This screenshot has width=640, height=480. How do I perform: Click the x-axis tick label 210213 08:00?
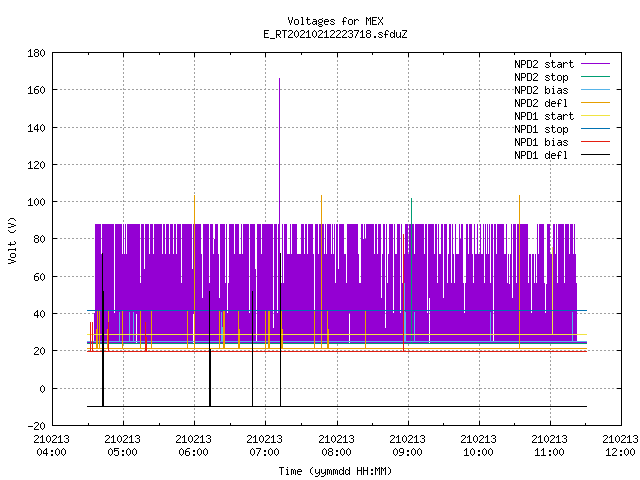[336, 446]
